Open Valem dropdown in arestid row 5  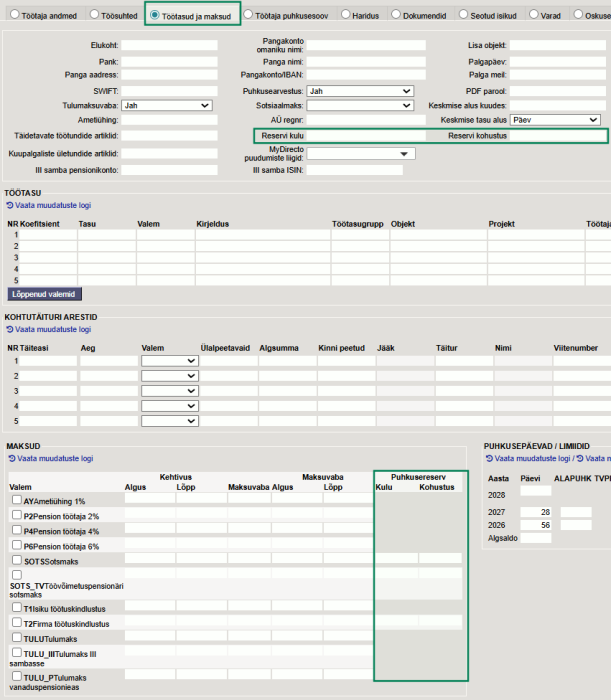click(170, 421)
